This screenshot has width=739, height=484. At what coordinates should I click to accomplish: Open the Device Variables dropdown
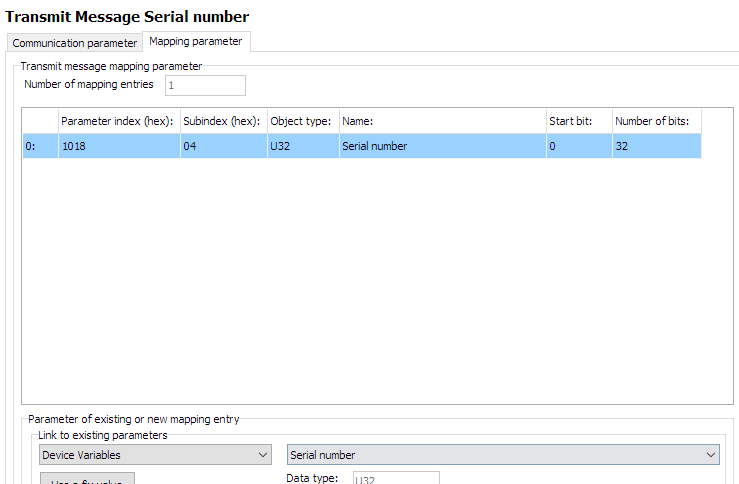155,455
